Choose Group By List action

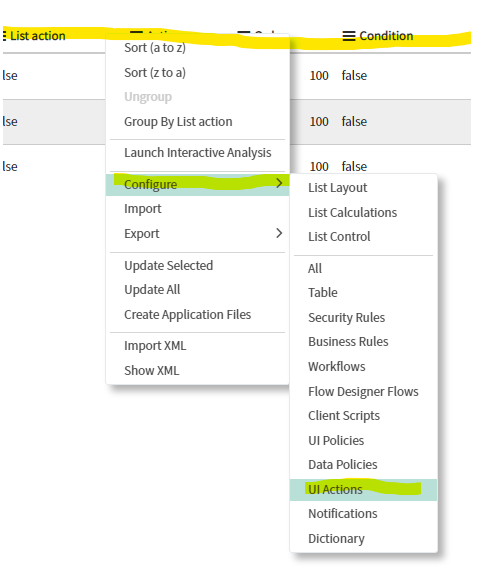pyautogui.click(x=178, y=122)
